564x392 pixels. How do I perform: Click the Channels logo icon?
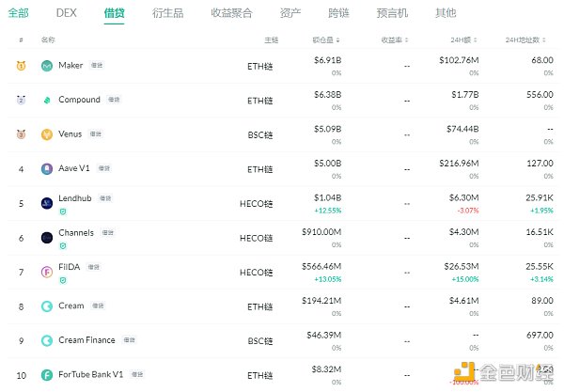[x=47, y=238]
